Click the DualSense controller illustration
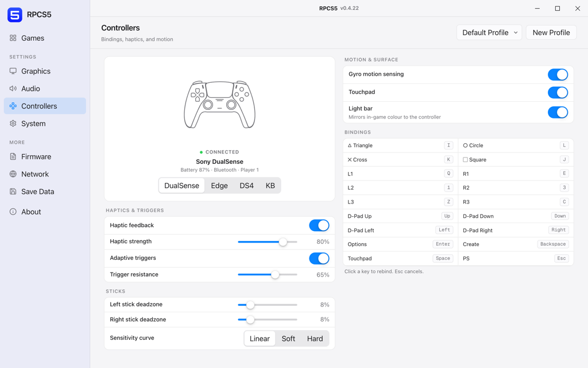 [x=219, y=105]
